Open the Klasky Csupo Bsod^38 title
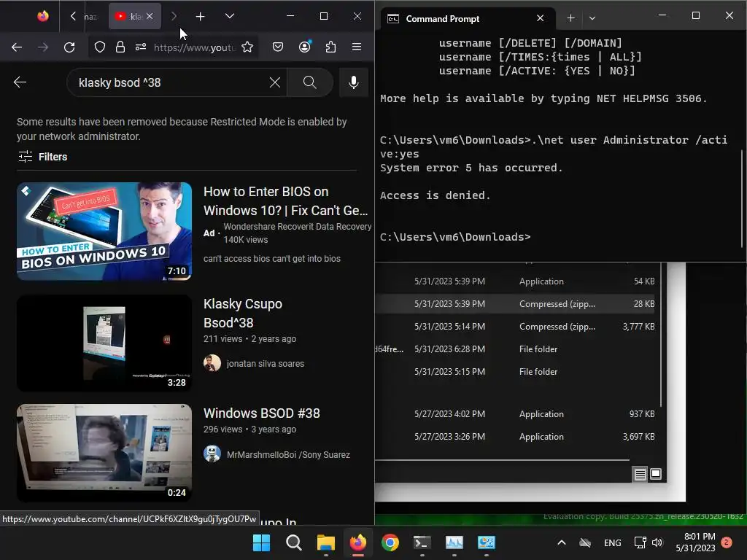The width and height of the screenshot is (747, 560). coord(242,314)
